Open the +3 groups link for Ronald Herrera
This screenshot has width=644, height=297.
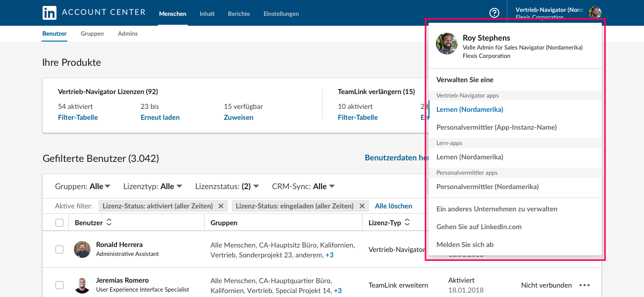(329, 255)
